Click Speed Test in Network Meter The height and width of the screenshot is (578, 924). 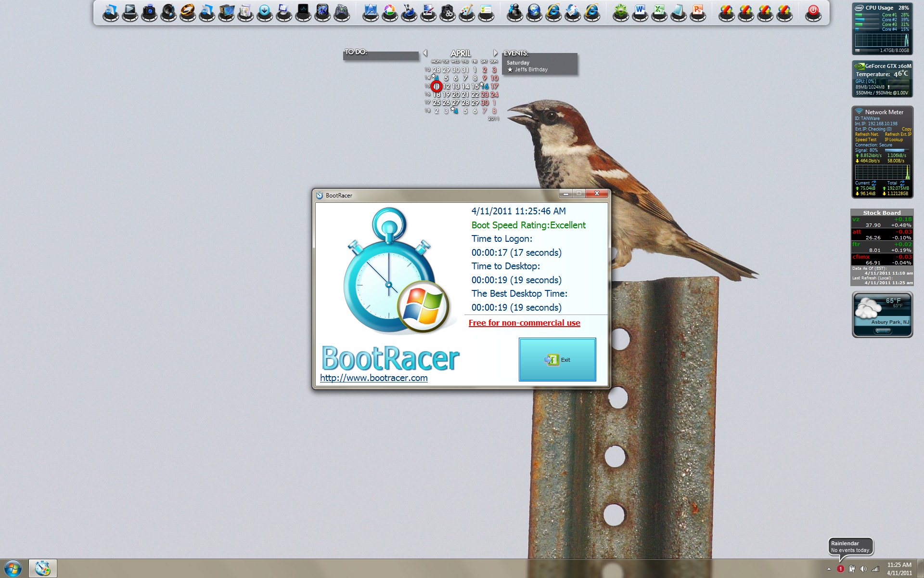(x=865, y=140)
